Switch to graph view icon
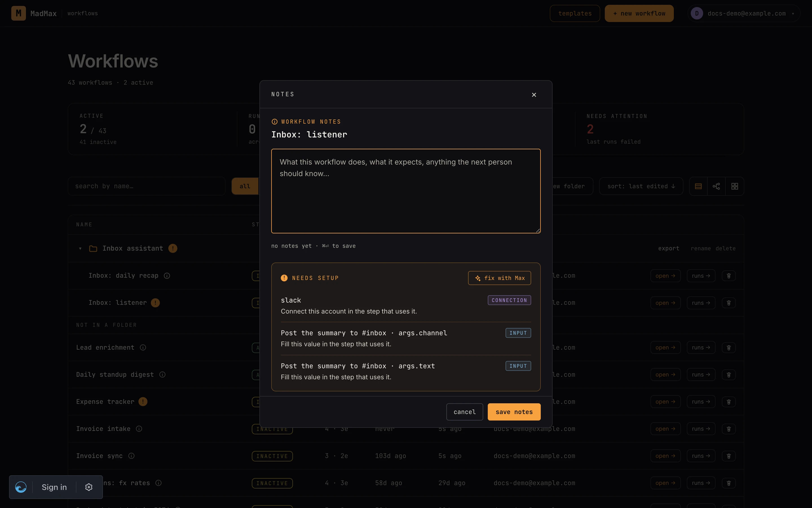The image size is (812, 508). click(716, 186)
